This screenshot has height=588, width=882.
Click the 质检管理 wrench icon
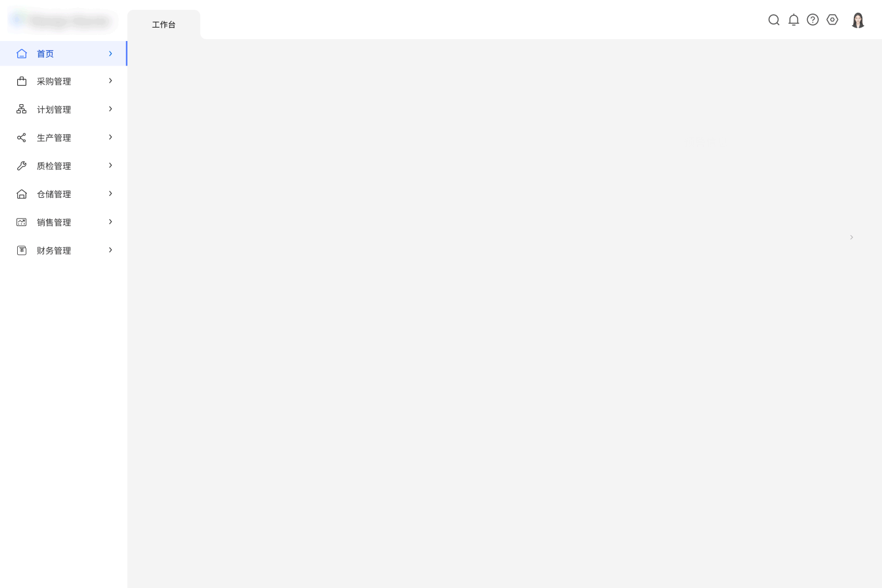[21, 165]
